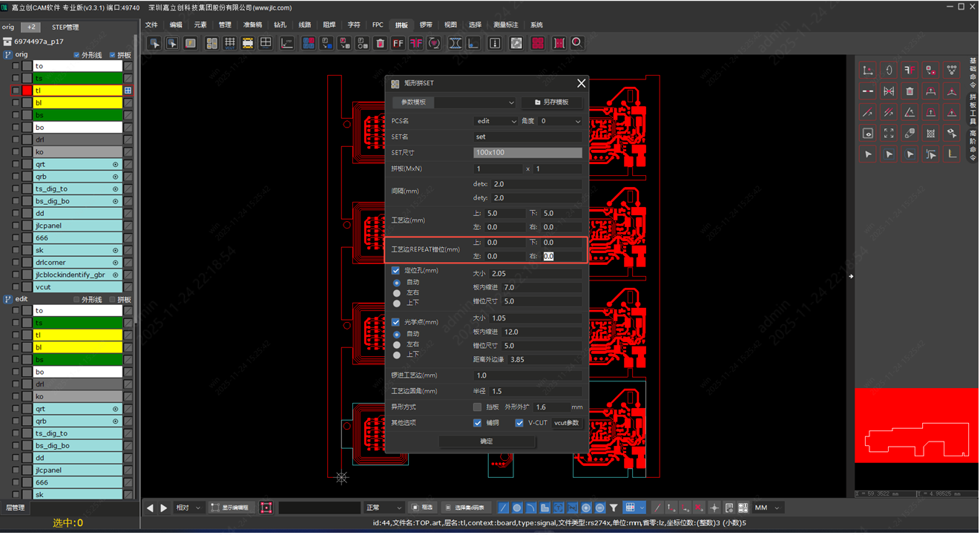Click the vcut参数 button

point(567,423)
